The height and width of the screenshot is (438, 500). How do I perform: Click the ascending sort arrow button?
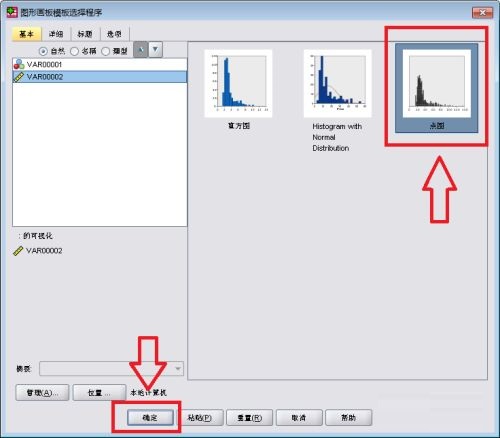click(141, 50)
